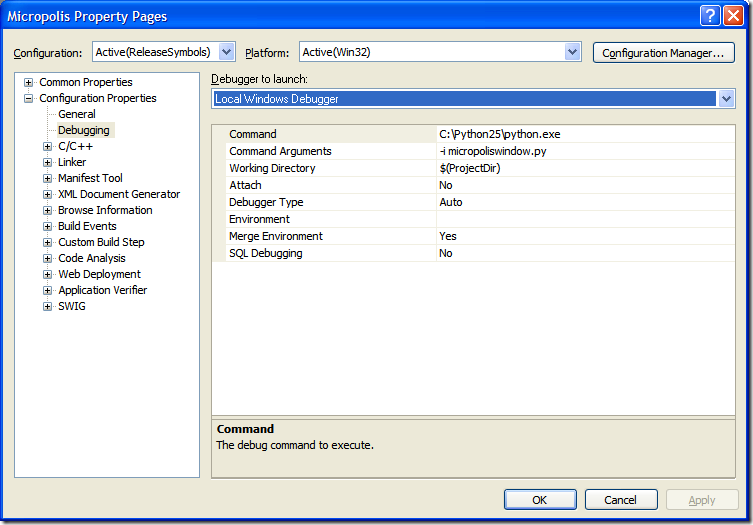Click the Merge Environment value Yes
753x525 pixels.
(x=585, y=236)
